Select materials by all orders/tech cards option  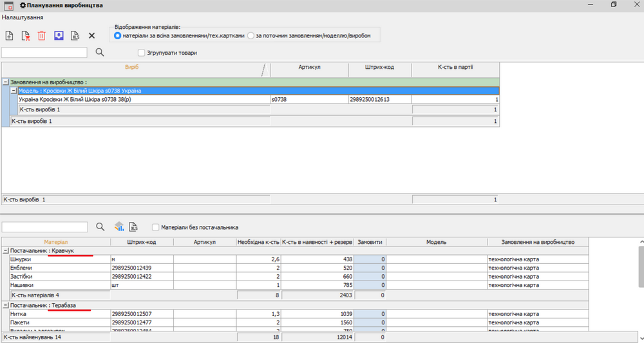(118, 35)
